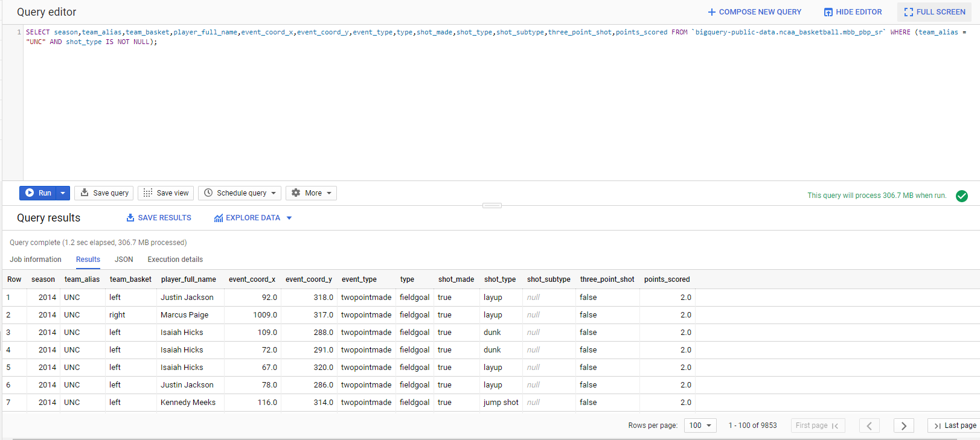
Task: Switch to Job information tab
Action: click(36, 260)
